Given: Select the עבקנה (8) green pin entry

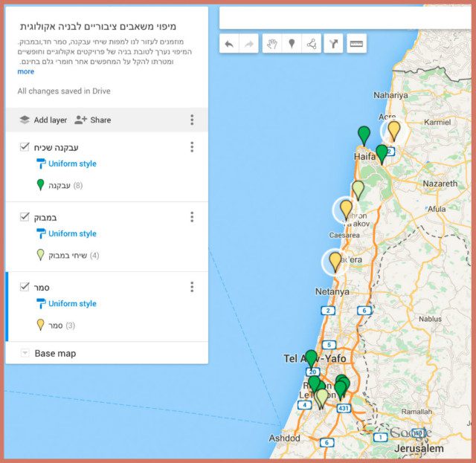Looking at the screenshot, I should point(59,185).
